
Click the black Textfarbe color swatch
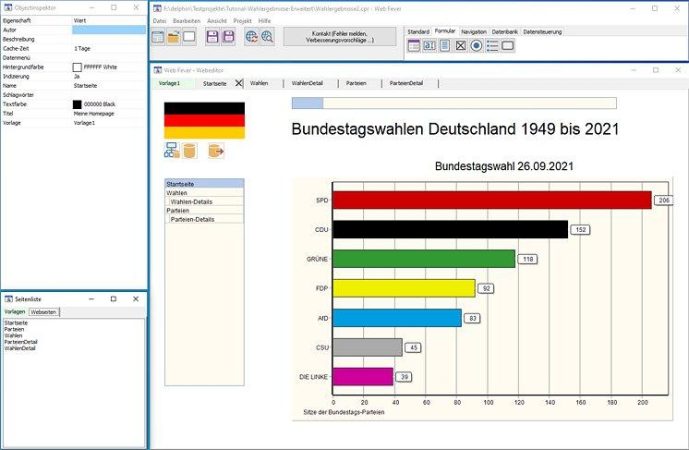pyautogui.click(x=77, y=104)
